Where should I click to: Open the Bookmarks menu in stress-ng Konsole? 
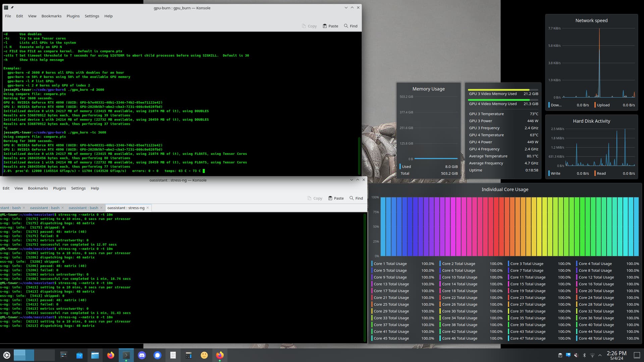38,188
